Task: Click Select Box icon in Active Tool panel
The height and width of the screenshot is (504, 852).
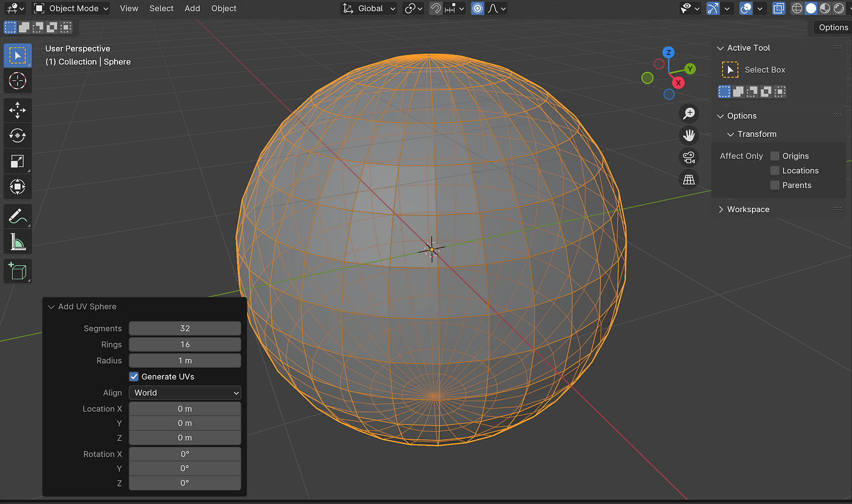Action: (x=730, y=70)
